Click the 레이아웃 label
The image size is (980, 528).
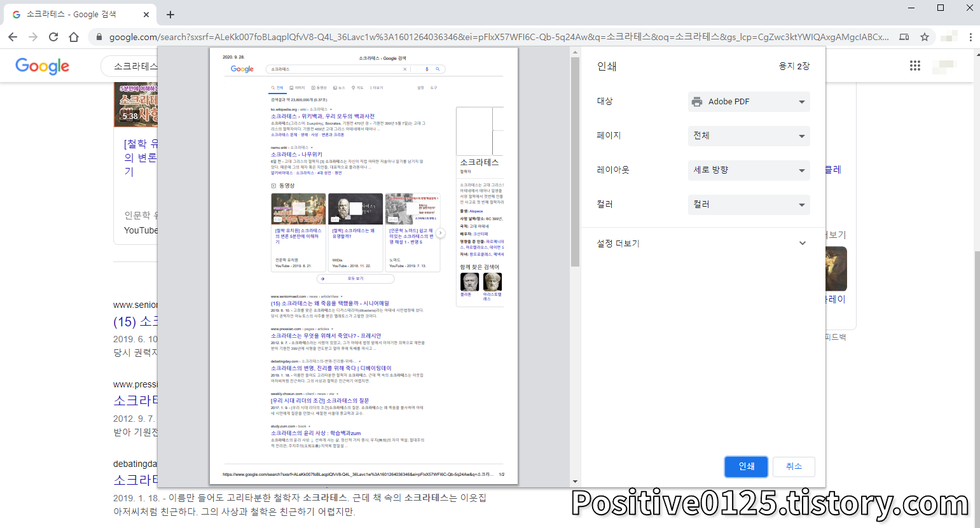point(613,170)
